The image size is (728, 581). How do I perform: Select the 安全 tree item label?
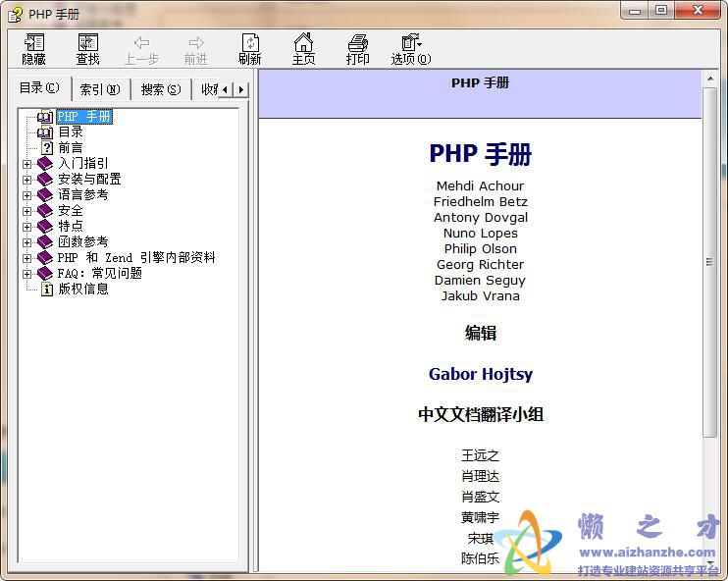point(71,211)
